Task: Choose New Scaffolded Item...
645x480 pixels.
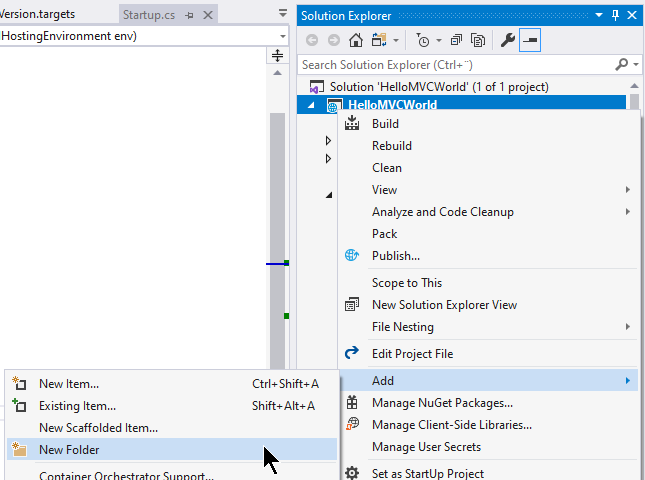Action: tap(172, 428)
